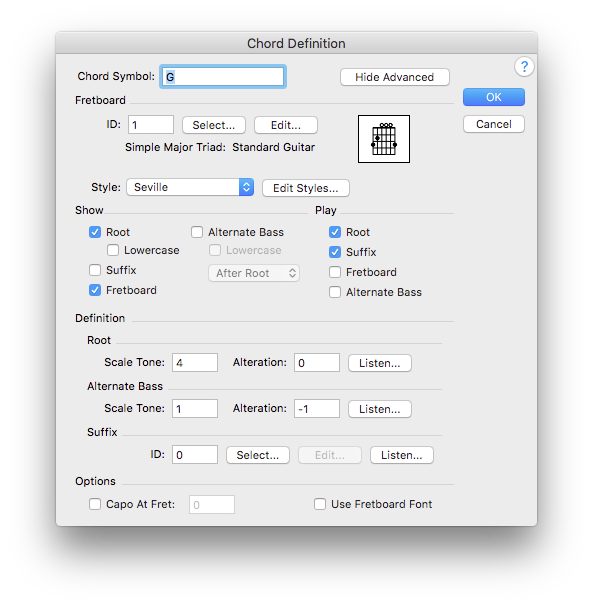
Task: Open the Style dropdown showing Seville
Action: pos(190,187)
